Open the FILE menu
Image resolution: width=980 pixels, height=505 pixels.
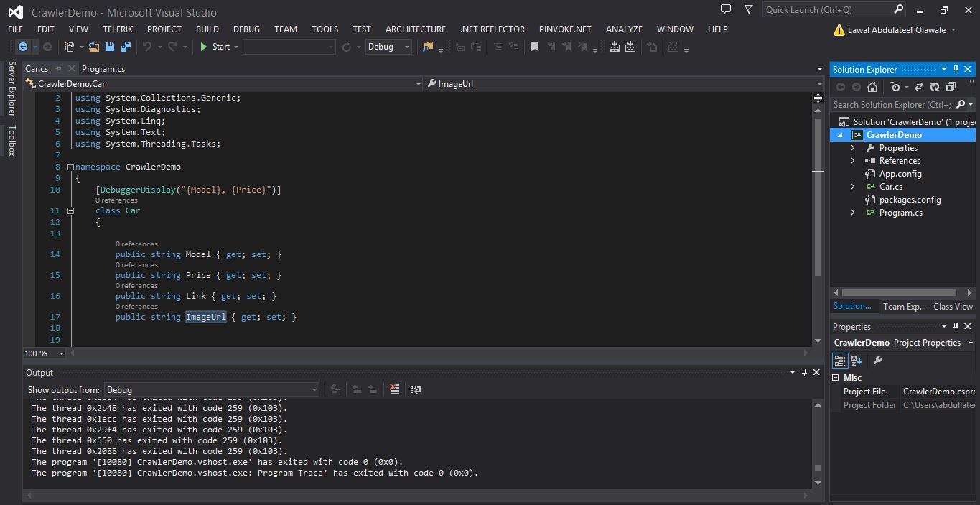16,29
